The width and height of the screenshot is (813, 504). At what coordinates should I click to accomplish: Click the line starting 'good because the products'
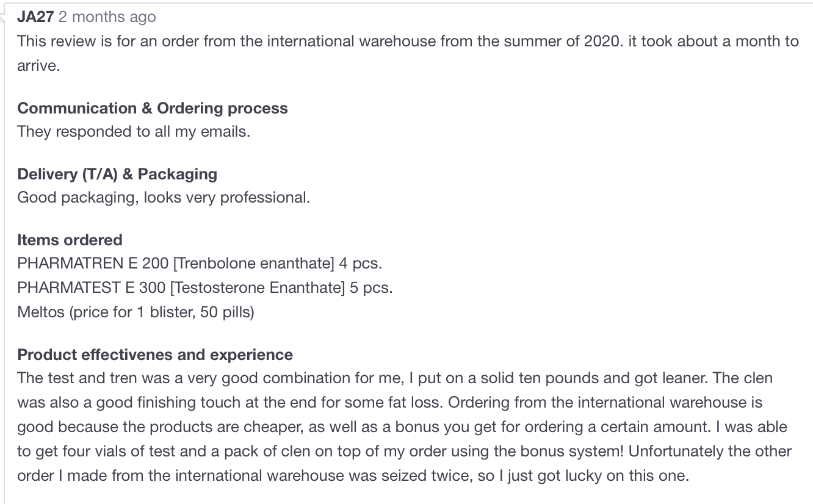[402, 427]
